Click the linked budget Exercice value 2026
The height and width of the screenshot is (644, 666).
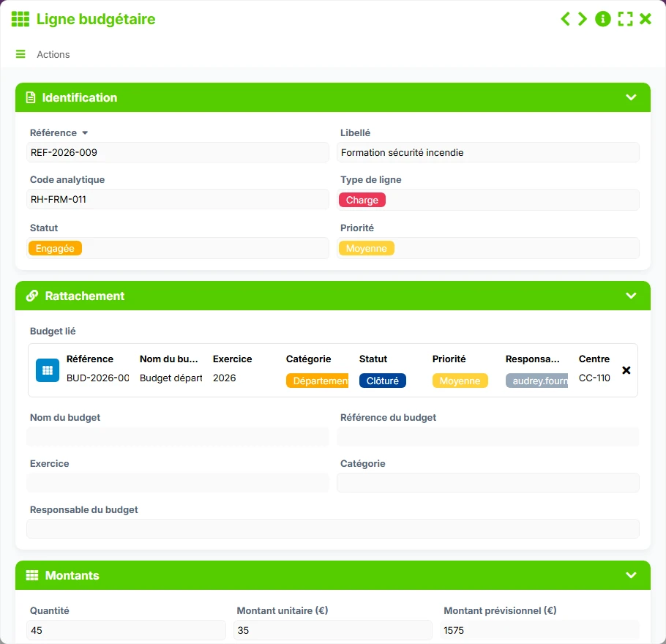[x=224, y=378]
